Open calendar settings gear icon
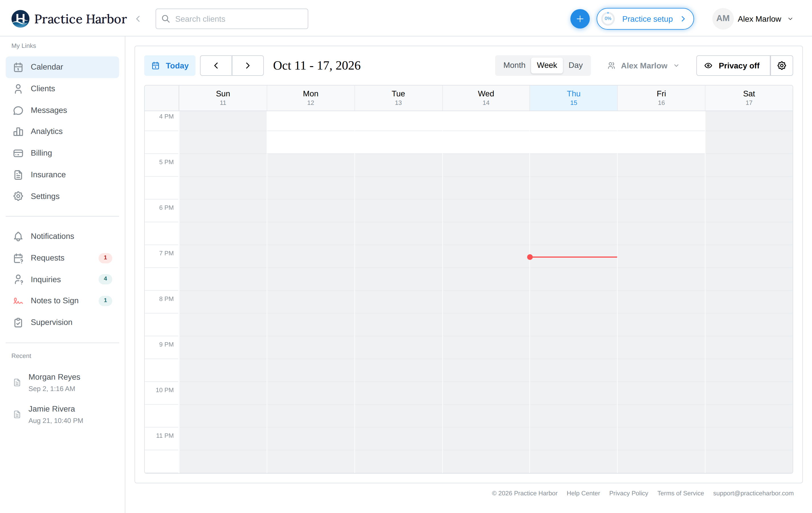The height and width of the screenshot is (513, 812). [782, 66]
